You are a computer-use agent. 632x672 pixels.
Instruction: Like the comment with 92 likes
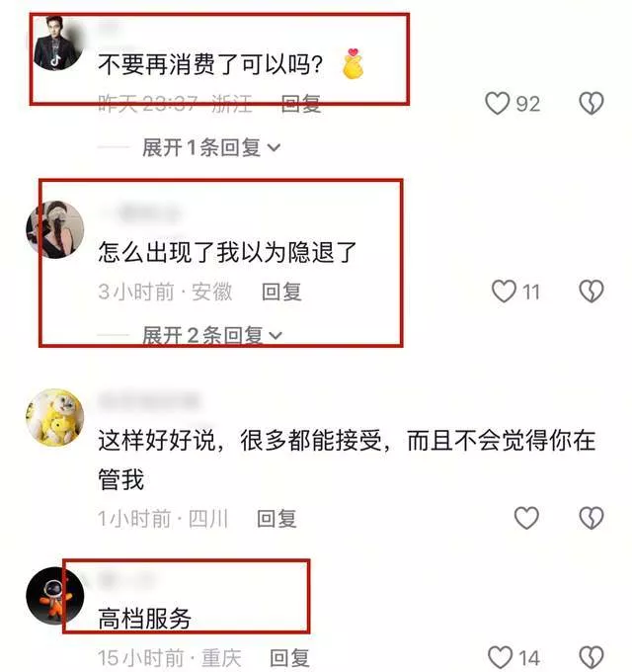pyautogui.click(x=497, y=104)
